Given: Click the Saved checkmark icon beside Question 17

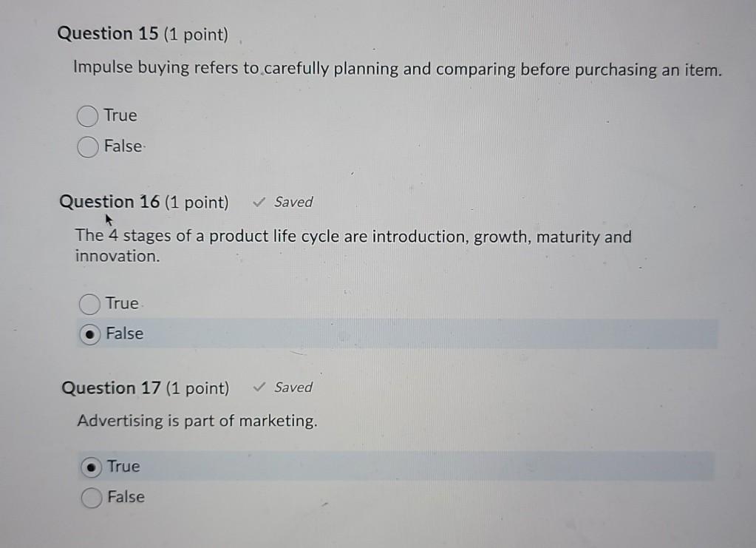Looking at the screenshot, I should tap(259, 387).
